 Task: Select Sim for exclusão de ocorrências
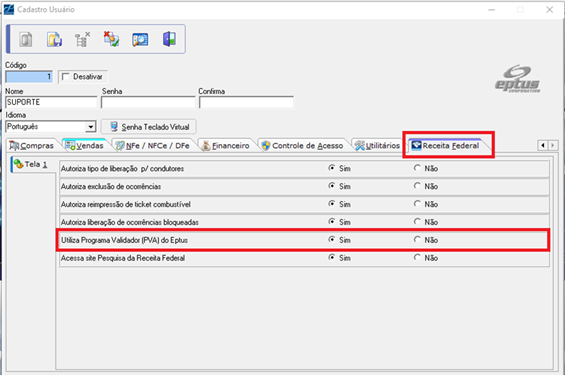pyautogui.click(x=332, y=186)
